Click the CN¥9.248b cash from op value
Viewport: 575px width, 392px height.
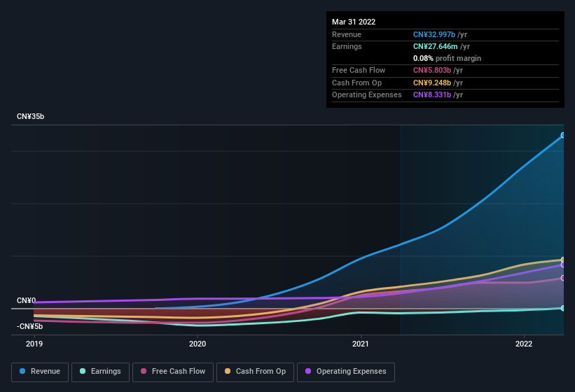tap(432, 83)
